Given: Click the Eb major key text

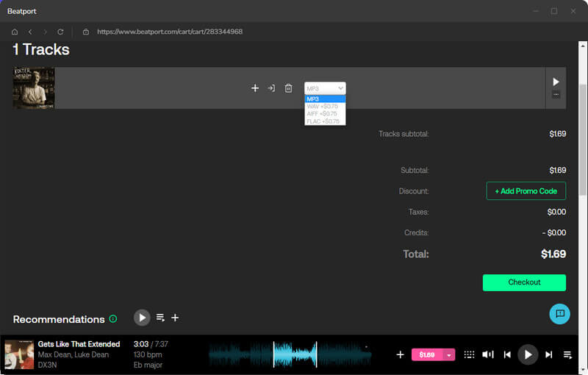Looking at the screenshot, I should pos(148,365).
